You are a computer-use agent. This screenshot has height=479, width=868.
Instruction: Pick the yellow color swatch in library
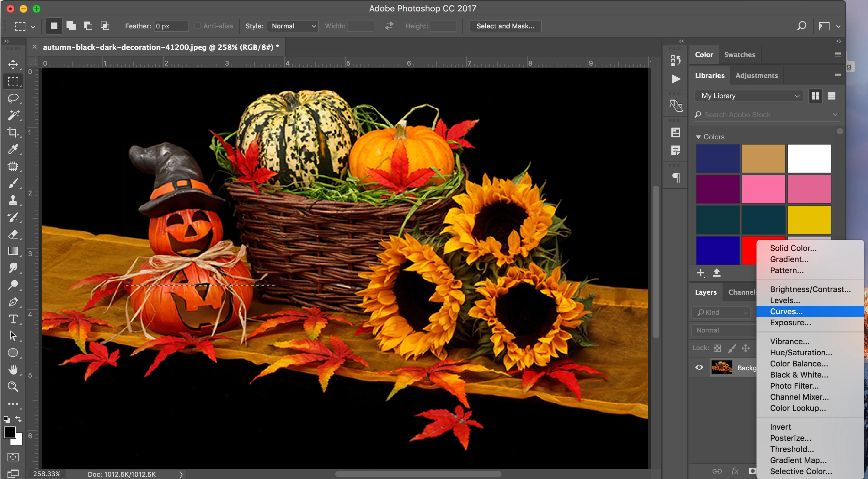tap(809, 220)
